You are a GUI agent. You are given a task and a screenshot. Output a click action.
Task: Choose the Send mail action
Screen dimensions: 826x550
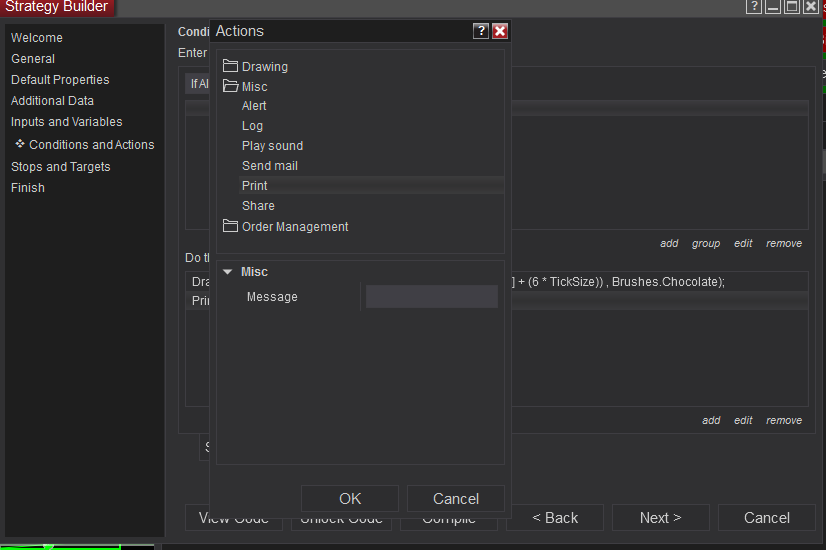tap(270, 166)
